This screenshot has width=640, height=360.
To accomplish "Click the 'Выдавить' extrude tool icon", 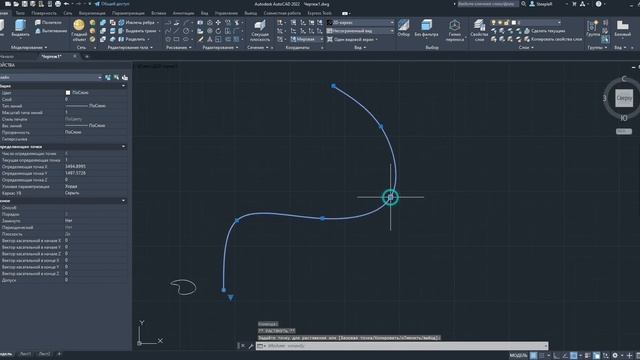I will click(20, 26).
